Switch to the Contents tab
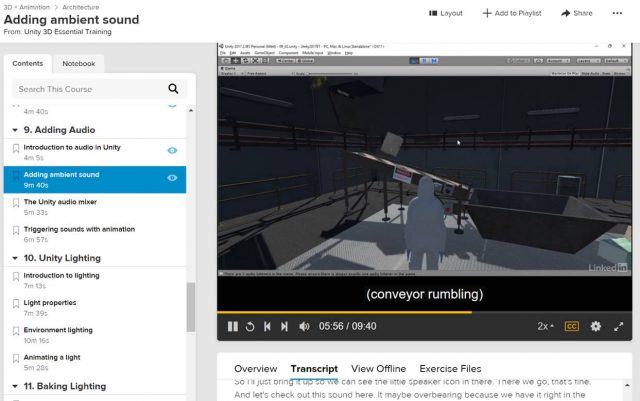This screenshot has width=640, height=401. click(x=27, y=64)
